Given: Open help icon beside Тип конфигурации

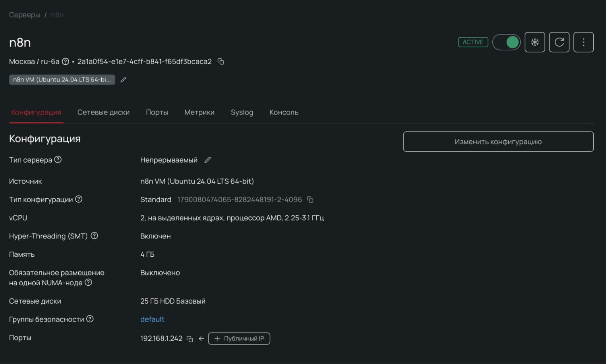Looking at the screenshot, I should click(x=79, y=199).
